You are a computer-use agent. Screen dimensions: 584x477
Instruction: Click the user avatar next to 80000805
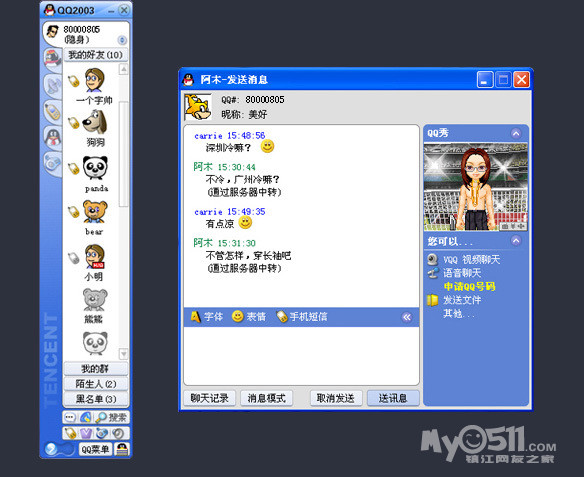[x=53, y=32]
